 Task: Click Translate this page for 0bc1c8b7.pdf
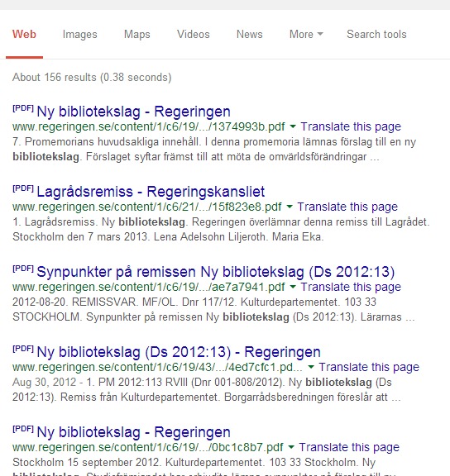349,447
